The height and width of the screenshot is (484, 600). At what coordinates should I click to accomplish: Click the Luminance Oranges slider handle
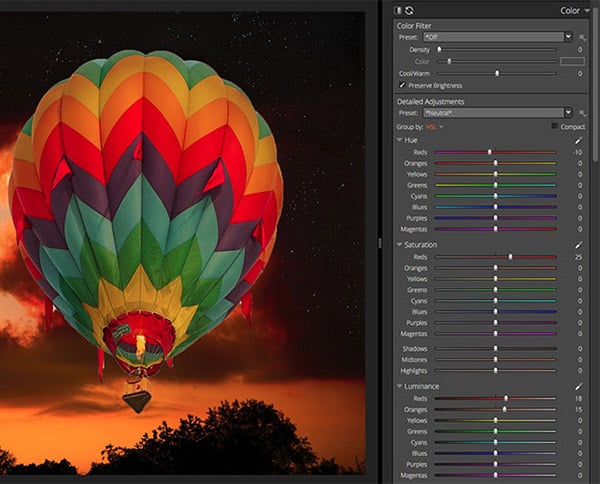tap(504, 409)
